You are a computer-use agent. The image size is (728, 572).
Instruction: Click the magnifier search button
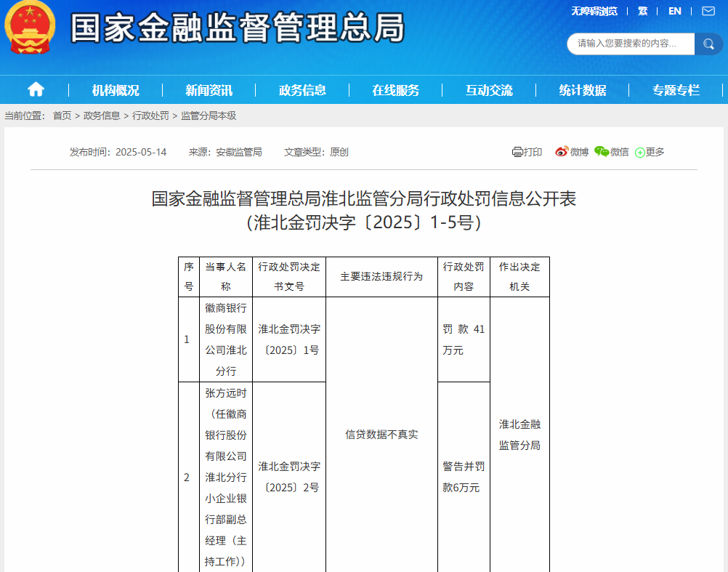click(708, 44)
